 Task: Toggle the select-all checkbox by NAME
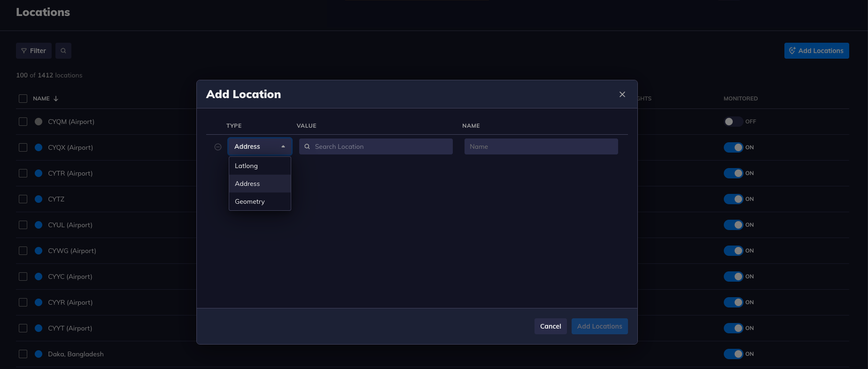(x=23, y=99)
